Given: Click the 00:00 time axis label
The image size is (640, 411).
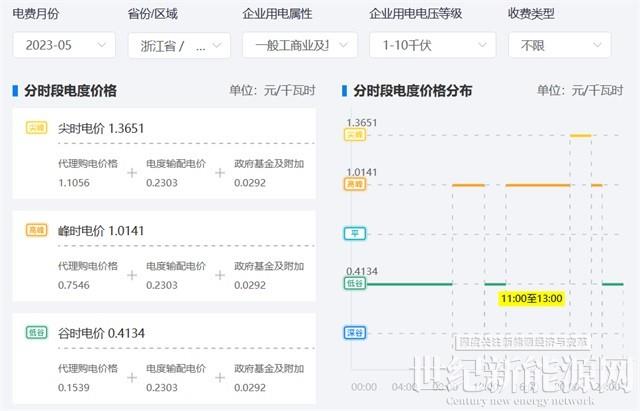Looking at the screenshot, I should pos(364,386).
